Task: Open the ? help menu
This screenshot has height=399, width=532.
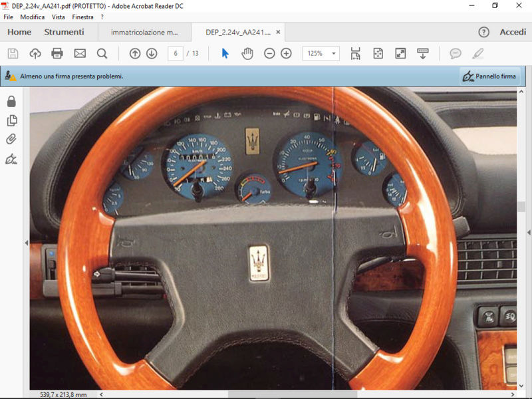Action: [102, 17]
